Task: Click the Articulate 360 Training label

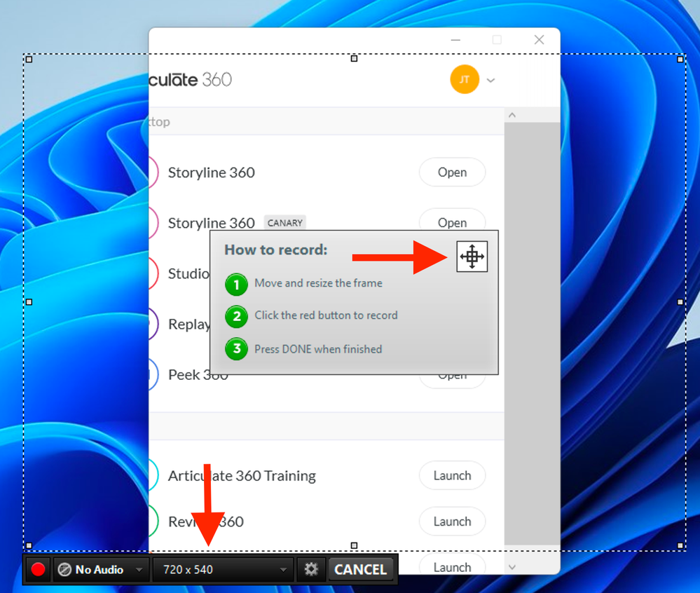Action: (x=242, y=475)
